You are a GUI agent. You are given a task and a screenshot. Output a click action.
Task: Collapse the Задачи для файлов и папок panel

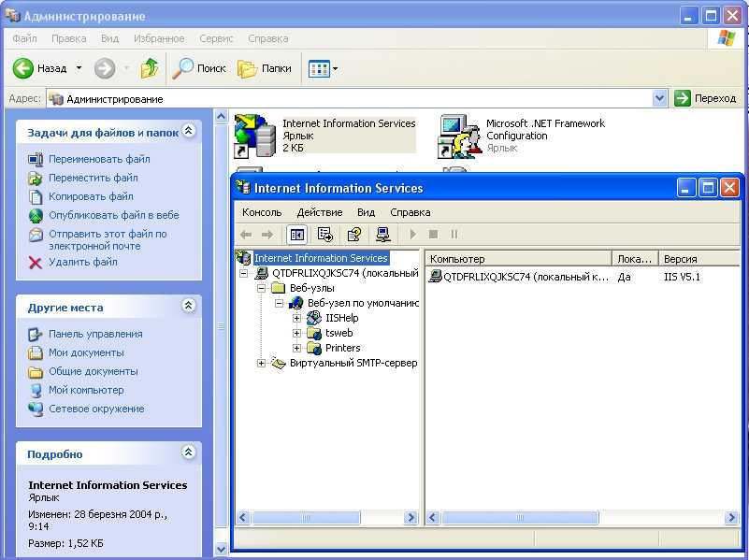click(x=189, y=130)
